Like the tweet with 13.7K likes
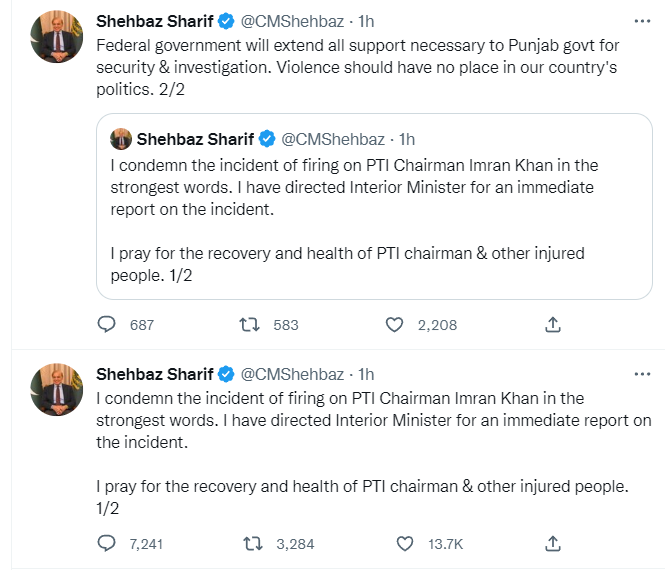Screen dimensions: 665x570 pyautogui.click(x=405, y=544)
